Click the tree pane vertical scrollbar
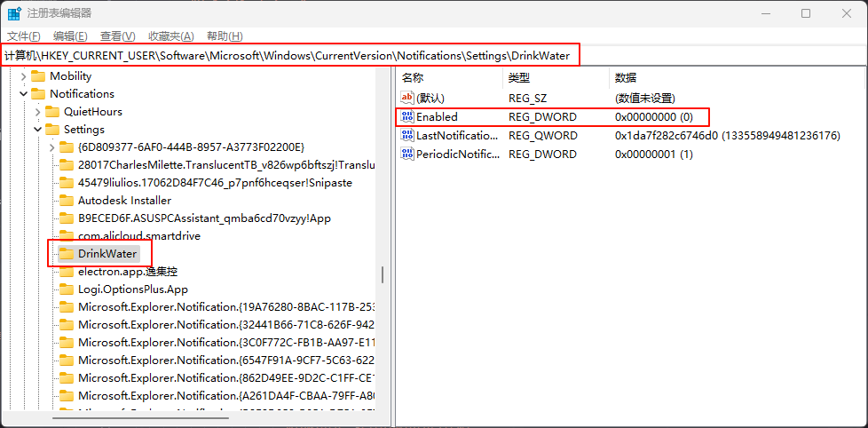Viewport: 868px width, 428px height. (x=383, y=273)
